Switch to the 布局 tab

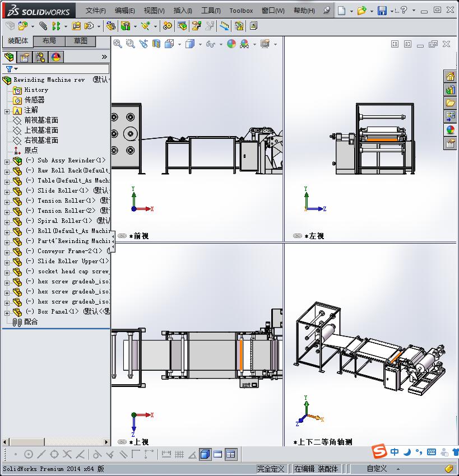pyautogui.click(x=49, y=41)
